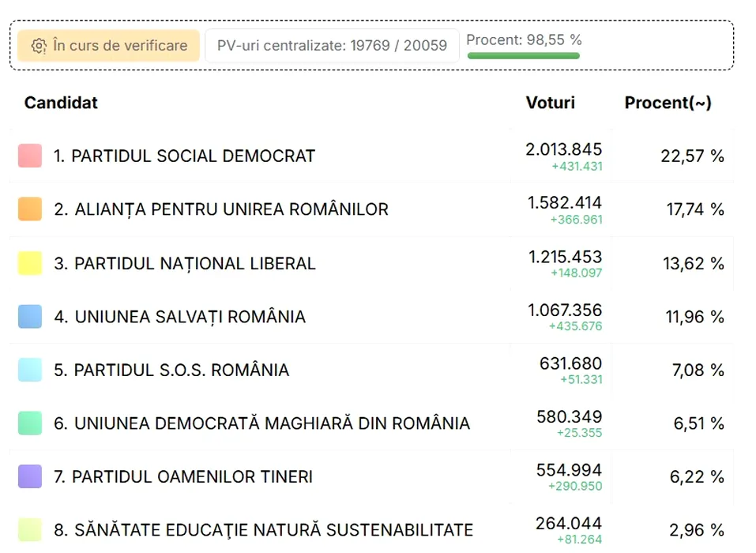Click the 11,96 % value for USR
Screen dimensions: 756x553
[x=694, y=317]
